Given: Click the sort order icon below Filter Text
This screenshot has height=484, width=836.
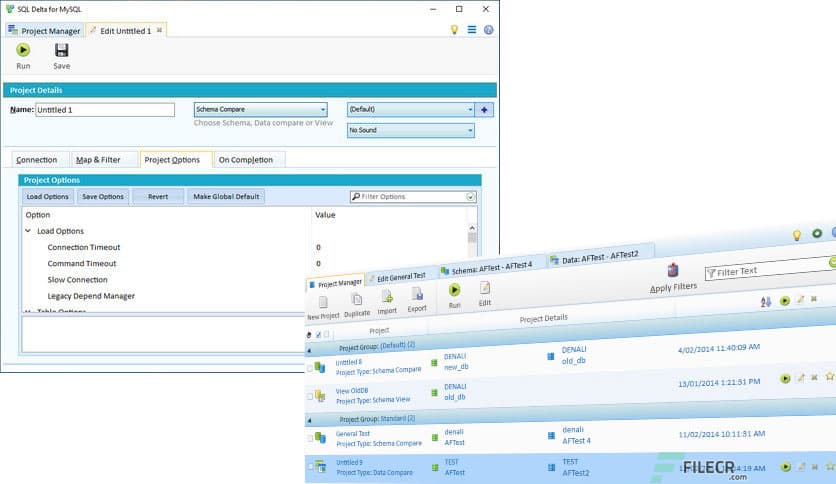Looking at the screenshot, I should click(766, 302).
